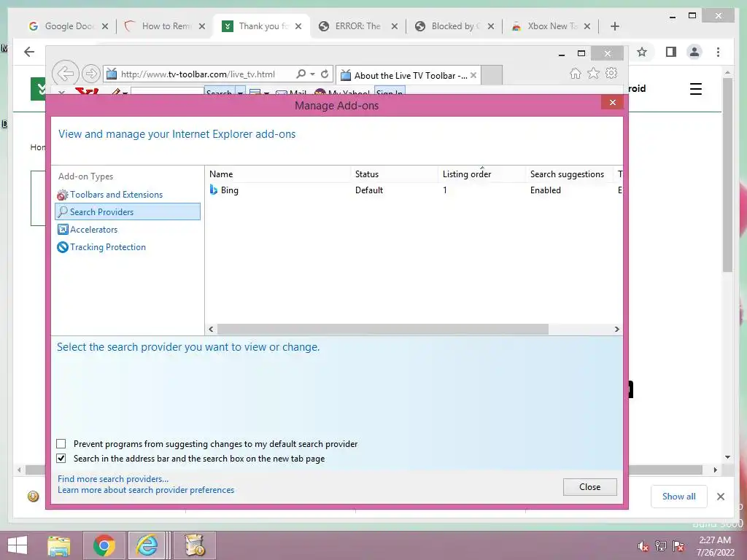Viewport: 747px width, 560px height.
Task: Click the muted volume tray icon
Action: click(x=643, y=546)
